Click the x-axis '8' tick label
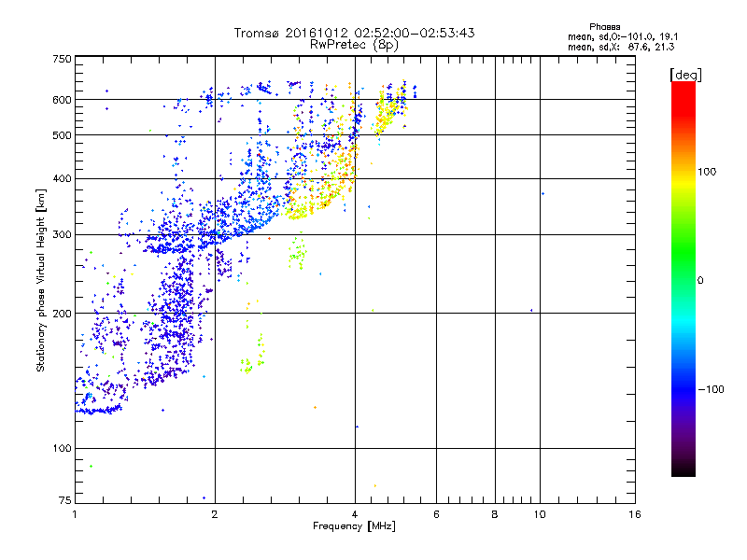Screen dimensions: 747x560 coord(495,514)
